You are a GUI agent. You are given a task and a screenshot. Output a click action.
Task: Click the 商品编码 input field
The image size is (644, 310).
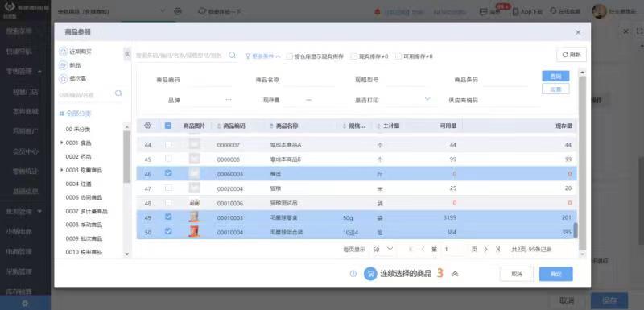[208, 80]
